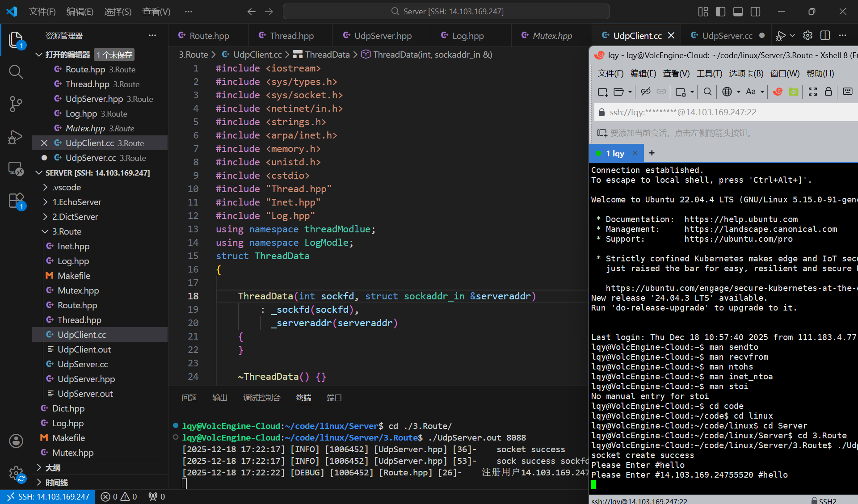Open Makefile in 3.Route folder
The width and height of the screenshot is (858, 504).
coord(74,276)
